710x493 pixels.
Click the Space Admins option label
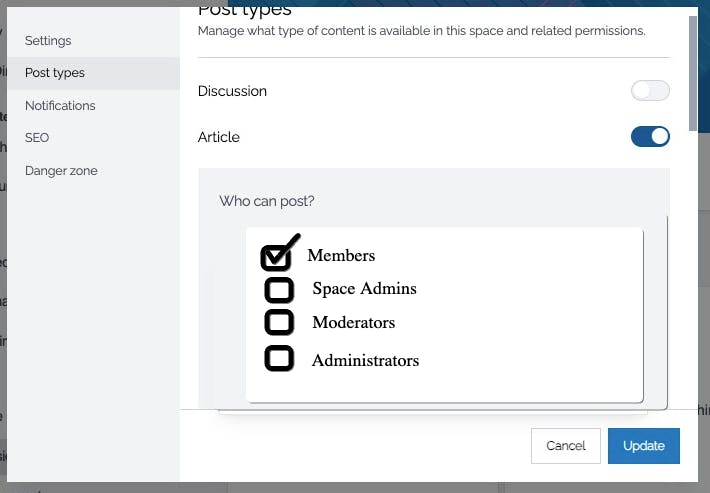364,289
